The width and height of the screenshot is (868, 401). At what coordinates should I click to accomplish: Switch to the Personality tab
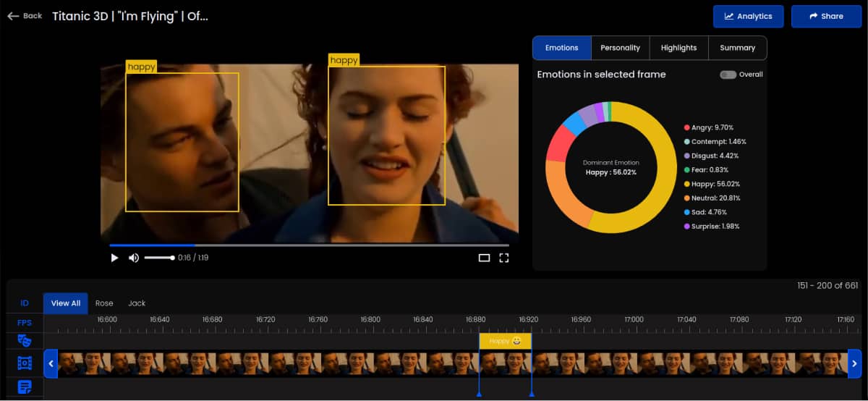tap(621, 48)
